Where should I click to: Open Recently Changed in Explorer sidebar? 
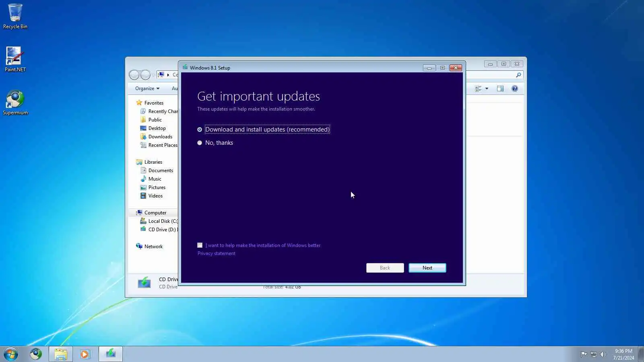(x=163, y=111)
